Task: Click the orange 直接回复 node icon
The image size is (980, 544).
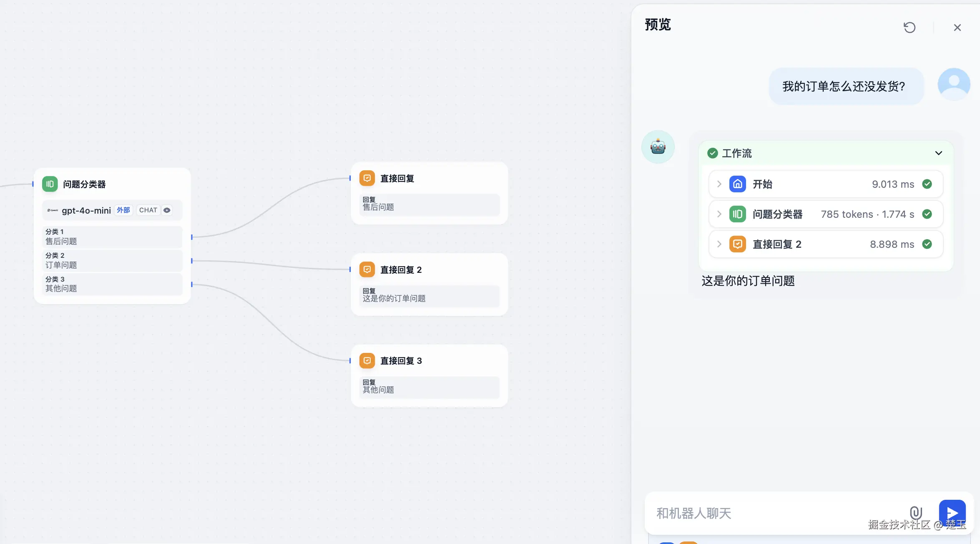Action: 367,179
